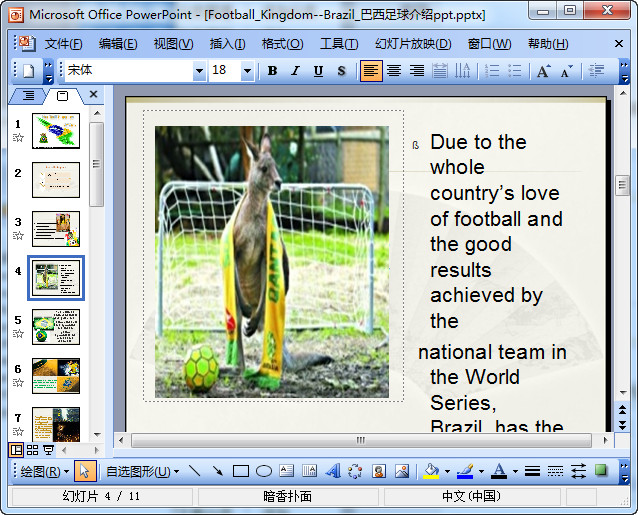The height and width of the screenshot is (515, 638).
Task: Start slide show from current slide
Action: point(48,450)
